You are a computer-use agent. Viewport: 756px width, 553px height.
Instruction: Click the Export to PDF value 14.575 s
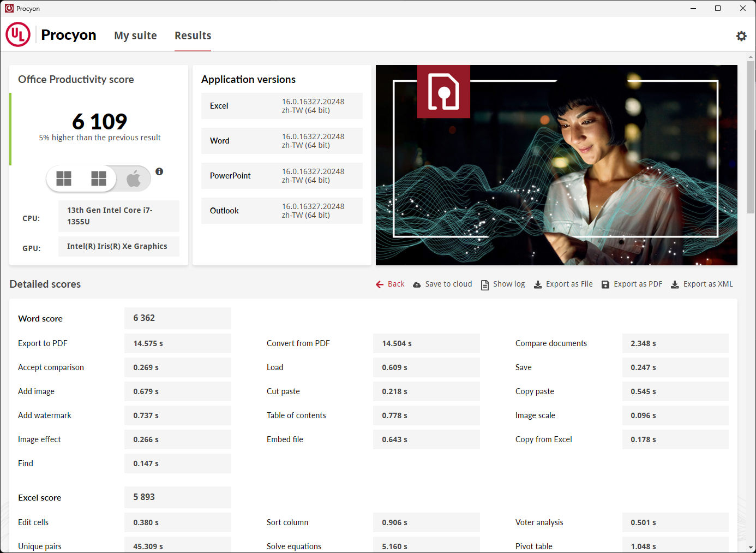(x=178, y=343)
